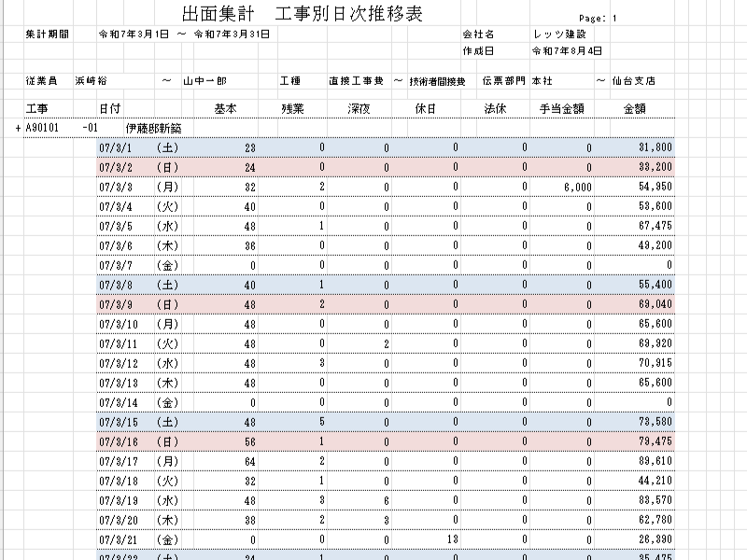Select the date cell 07/3/9
The height and width of the screenshot is (560, 747).
click(x=115, y=304)
